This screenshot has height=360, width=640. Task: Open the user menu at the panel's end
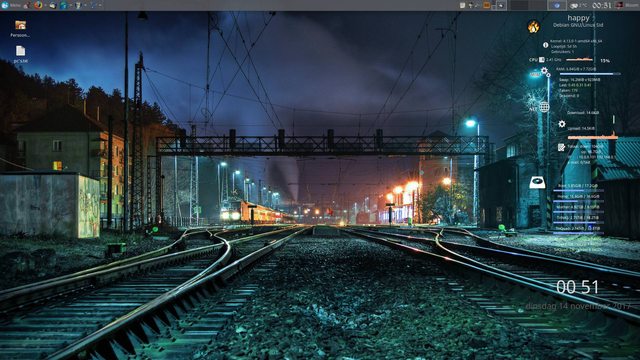(x=627, y=5)
